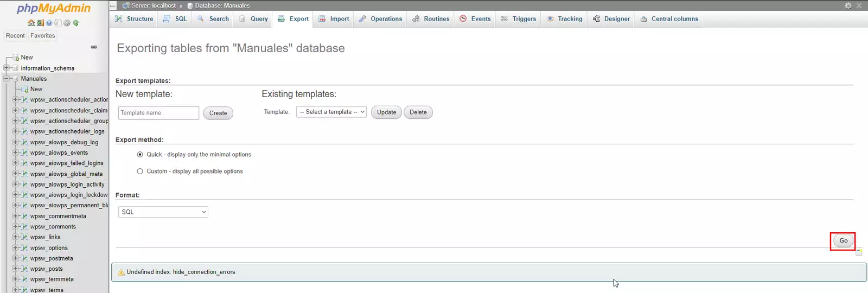Click the Template name input field

158,113
